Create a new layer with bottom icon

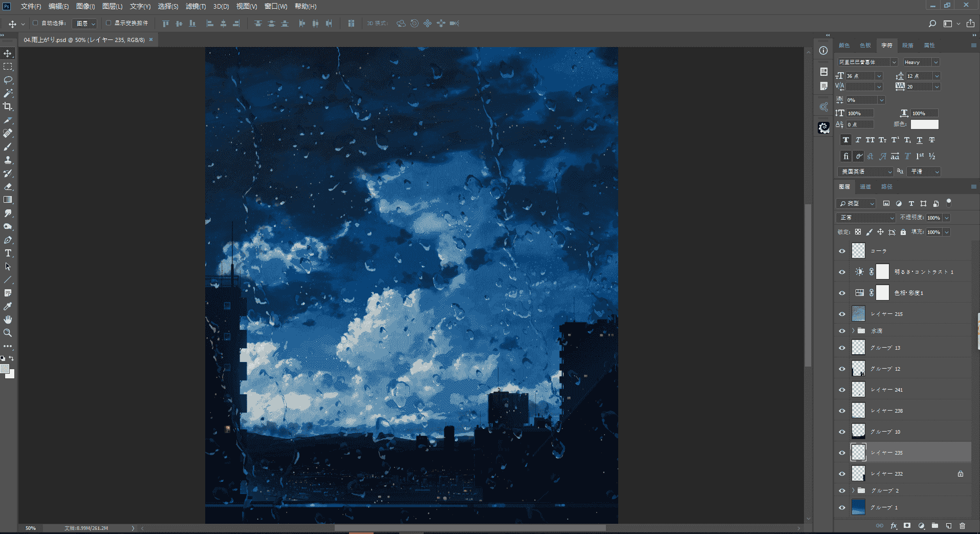948,526
